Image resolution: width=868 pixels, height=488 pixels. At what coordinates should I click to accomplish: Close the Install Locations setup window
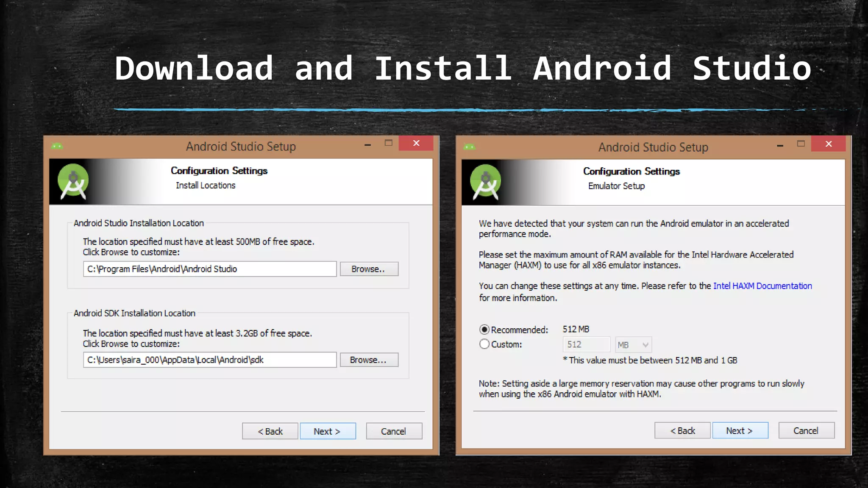[416, 143]
